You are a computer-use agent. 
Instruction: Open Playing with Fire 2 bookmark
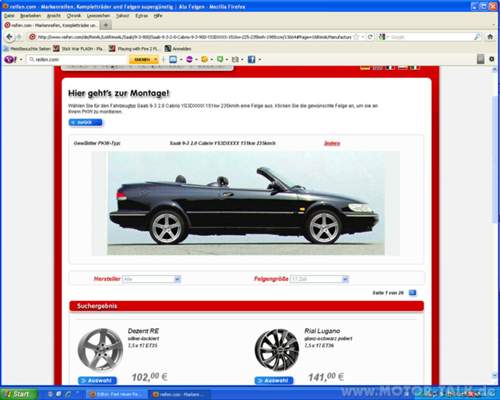(x=135, y=49)
